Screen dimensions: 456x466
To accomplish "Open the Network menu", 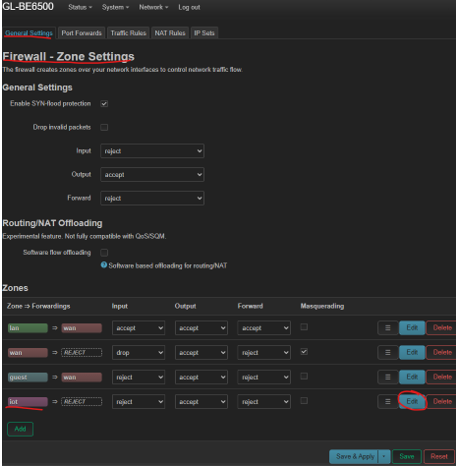I will (x=153, y=7).
